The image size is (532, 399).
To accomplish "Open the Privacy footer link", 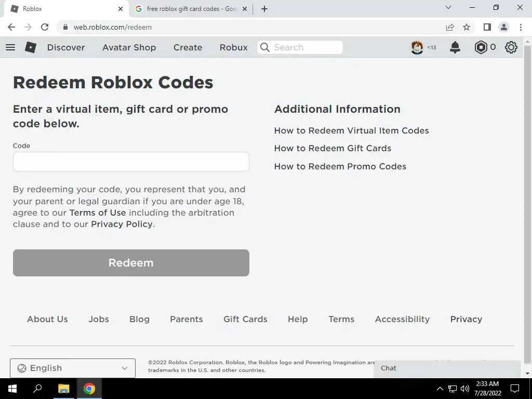I will (466, 320).
